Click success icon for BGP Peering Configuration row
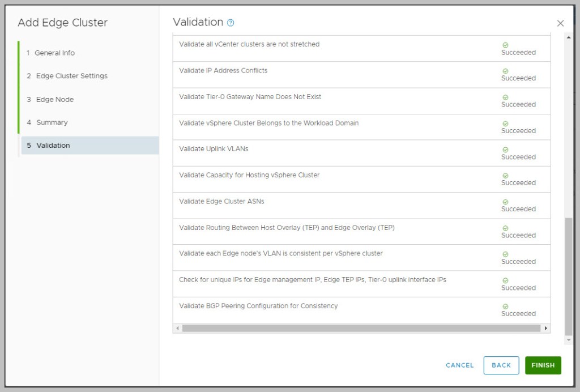The height and width of the screenshot is (392, 580). (x=505, y=306)
